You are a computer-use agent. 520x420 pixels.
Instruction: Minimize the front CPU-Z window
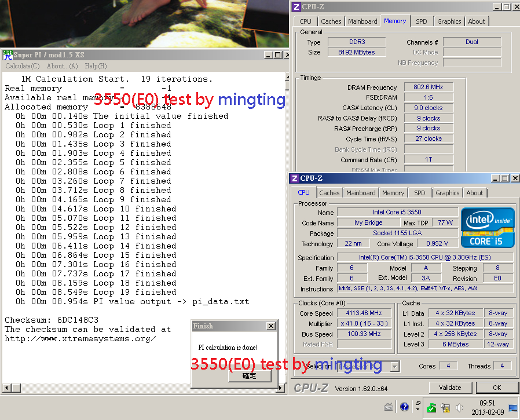click(496, 178)
